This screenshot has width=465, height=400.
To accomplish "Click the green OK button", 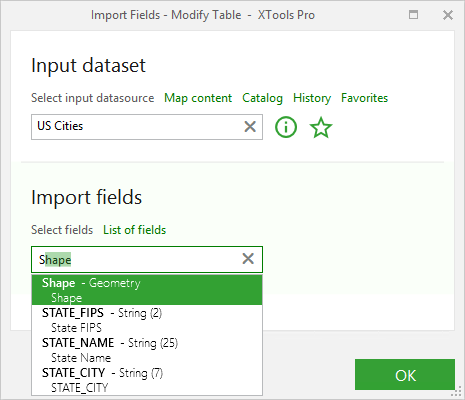I will 405,375.
